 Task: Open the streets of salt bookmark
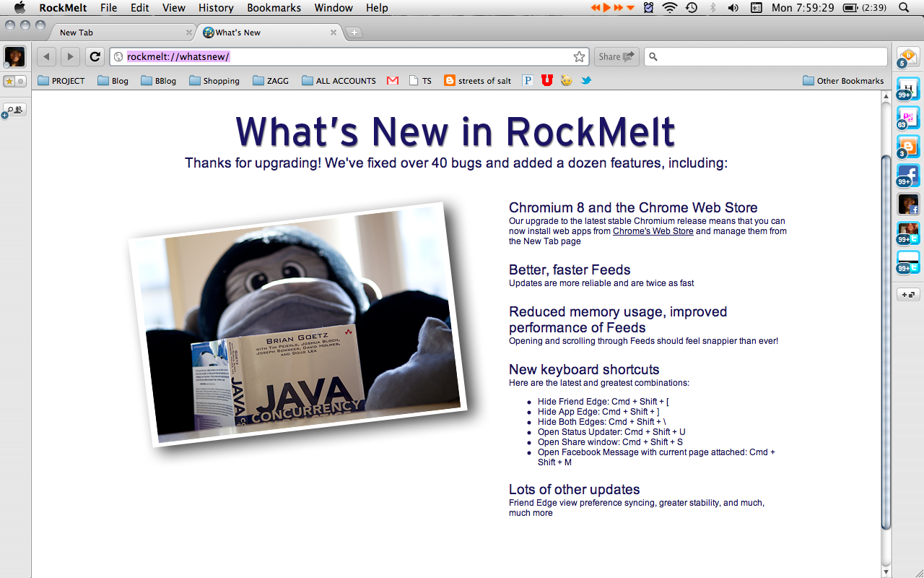[478, 81]
